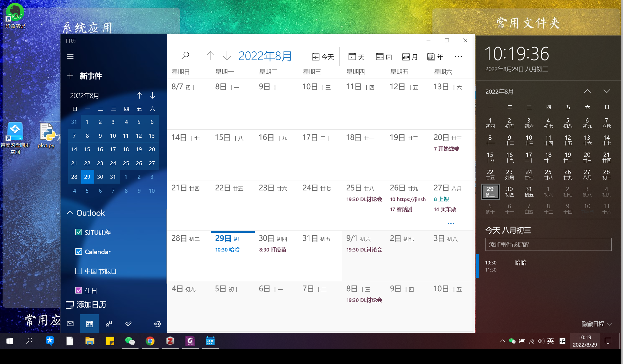Image resolution: width=623 pixels, height=364 pixels.
Task: Click up chevron in clock flyout calendar
Action: [587, 91]
